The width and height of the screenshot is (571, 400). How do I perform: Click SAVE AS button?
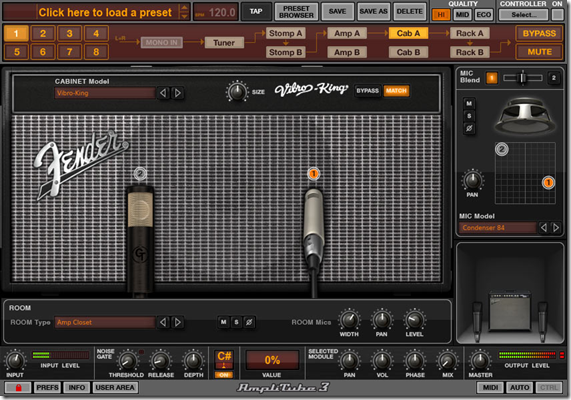(x=373, y=12)
